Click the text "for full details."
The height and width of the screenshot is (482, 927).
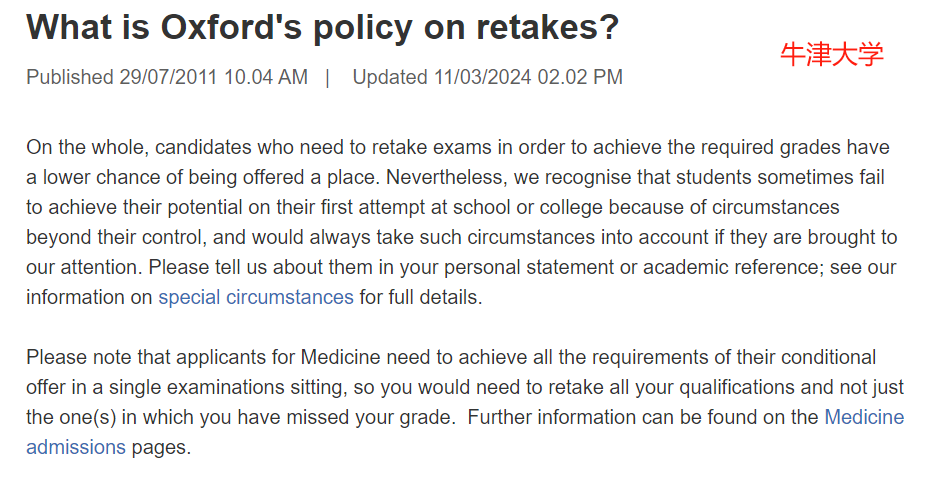coord(420,297)
